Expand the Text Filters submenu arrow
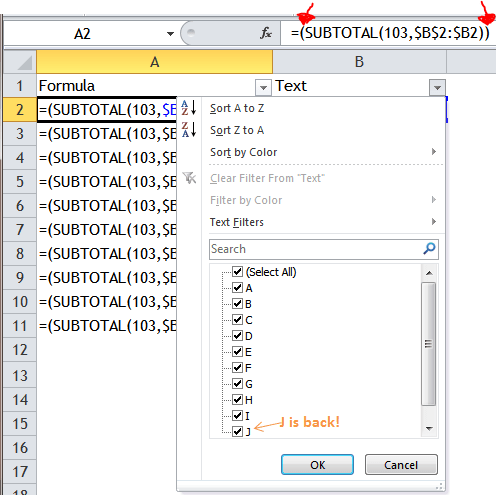Screen dimensions: 496x495 coord(434,222)
